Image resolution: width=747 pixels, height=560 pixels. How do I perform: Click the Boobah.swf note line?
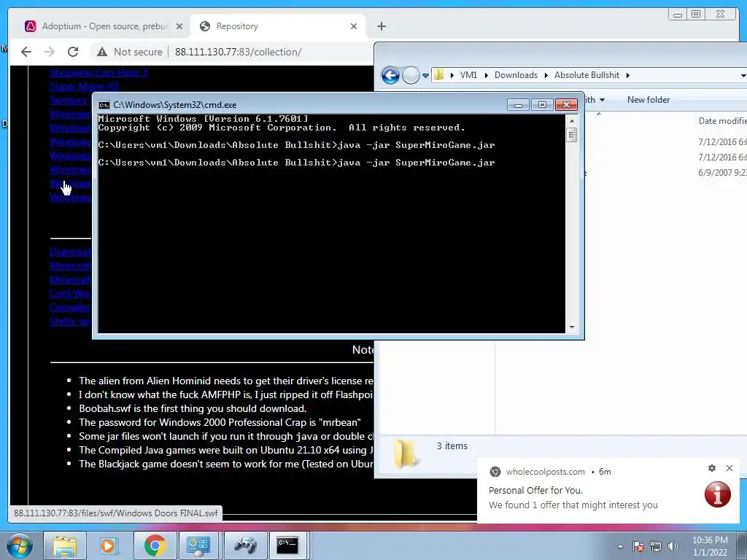(193, 408)
